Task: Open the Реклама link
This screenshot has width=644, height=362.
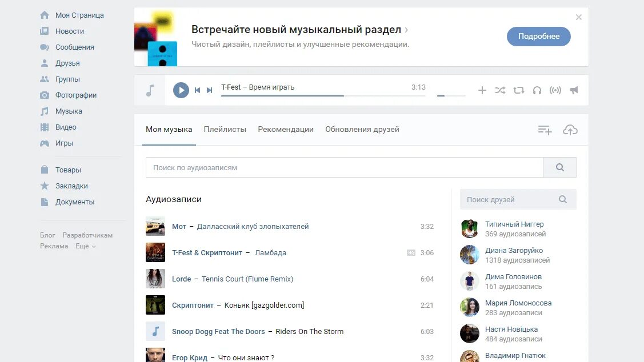Action: 54,246
